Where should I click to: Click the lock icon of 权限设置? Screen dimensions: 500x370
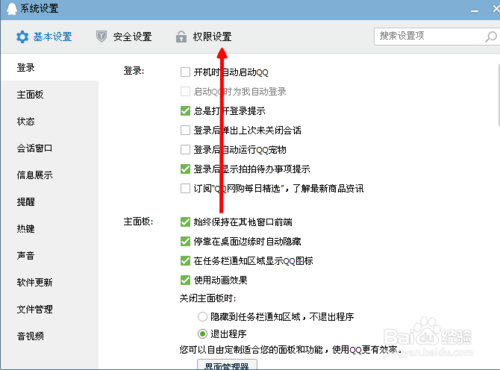tap(181, 37)
